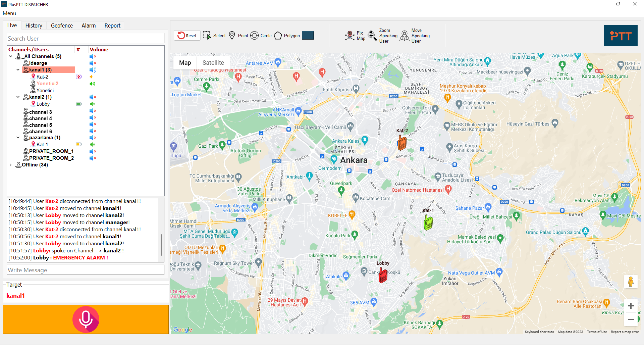This screenshot has width=644, height=345.
Task: Unmute the pazarlama channel volume
Action: point(93,138)
